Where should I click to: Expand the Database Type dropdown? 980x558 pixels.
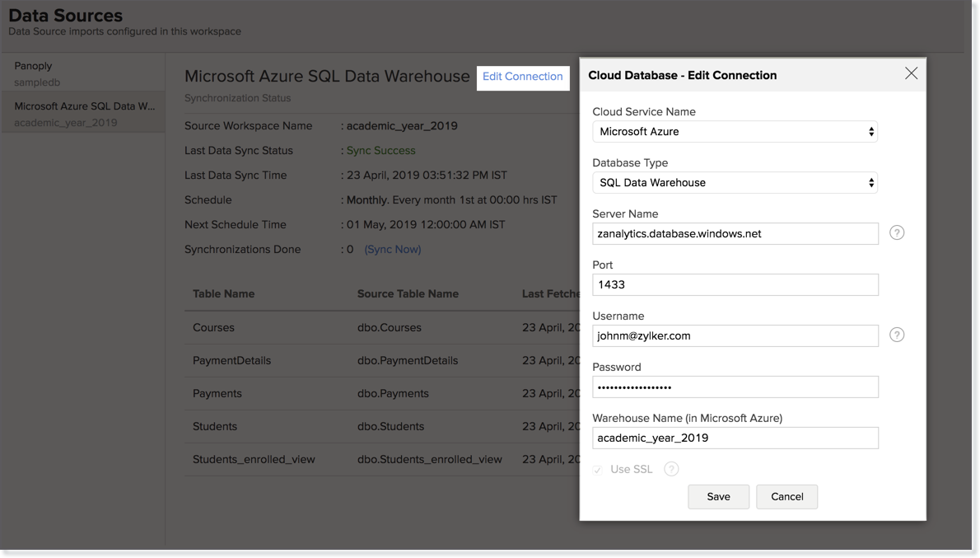point(735,183)
